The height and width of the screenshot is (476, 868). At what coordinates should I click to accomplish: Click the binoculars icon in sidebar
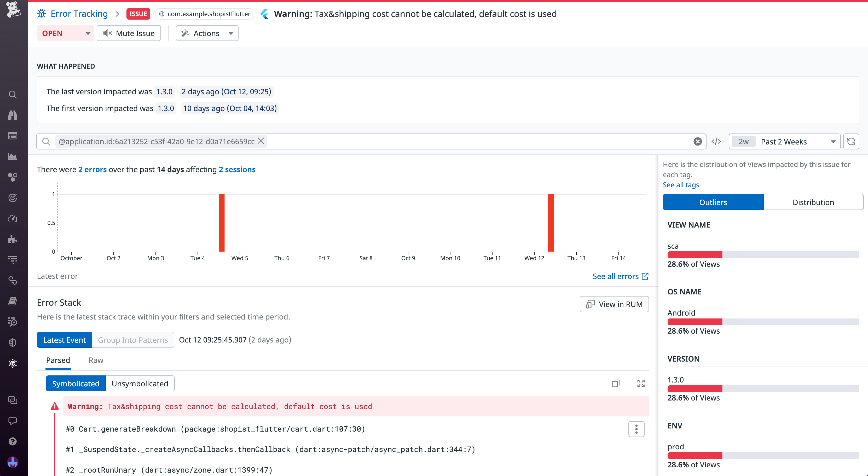point(13,115)
